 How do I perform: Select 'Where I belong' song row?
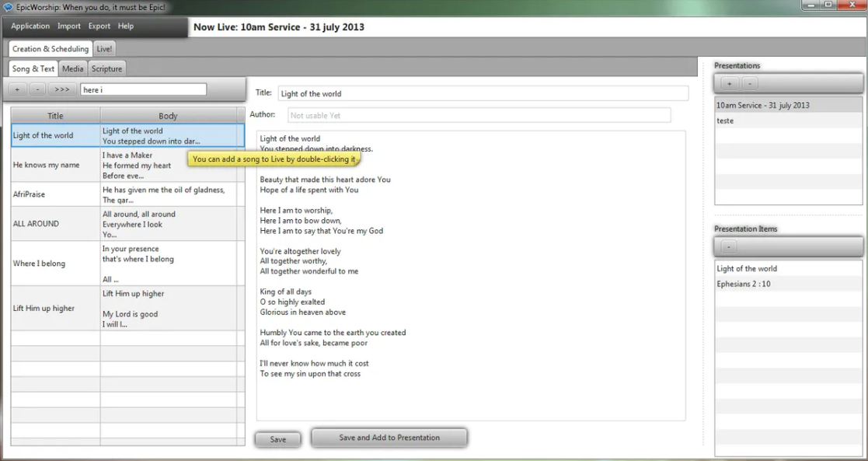tap(127, 264)
